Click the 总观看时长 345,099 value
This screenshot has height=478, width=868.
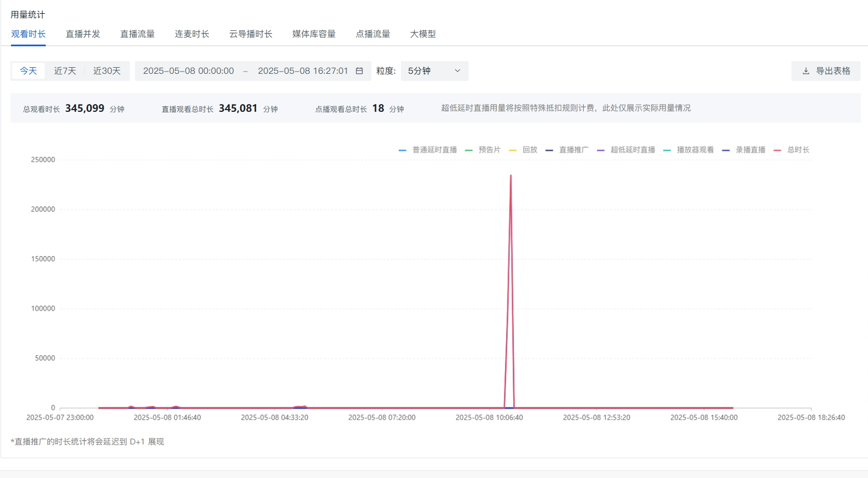tap(85, 108)
